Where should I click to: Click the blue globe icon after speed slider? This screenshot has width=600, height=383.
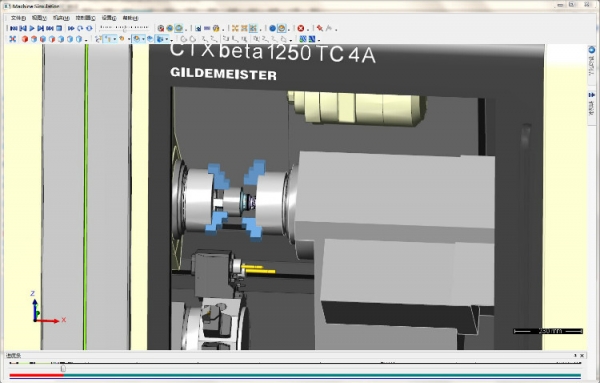pos(170,28)
